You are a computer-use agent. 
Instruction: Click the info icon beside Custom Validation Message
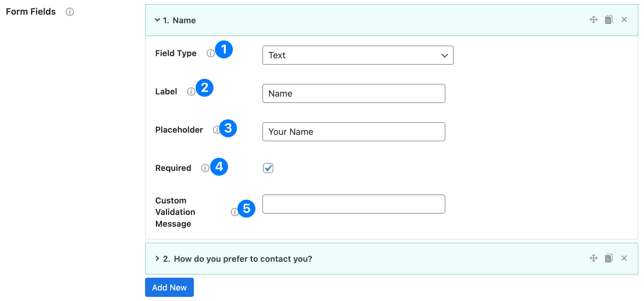click(234, 212)
